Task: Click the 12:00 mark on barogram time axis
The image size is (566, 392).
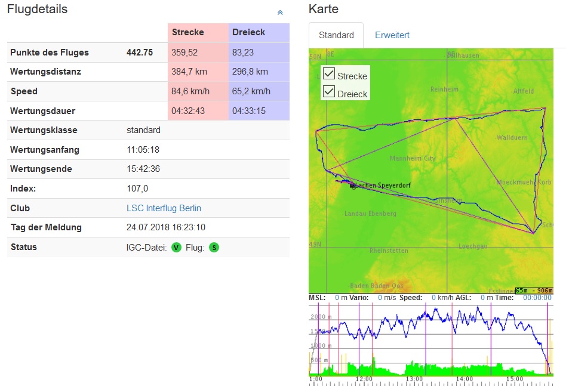Action: click(364, 379)
